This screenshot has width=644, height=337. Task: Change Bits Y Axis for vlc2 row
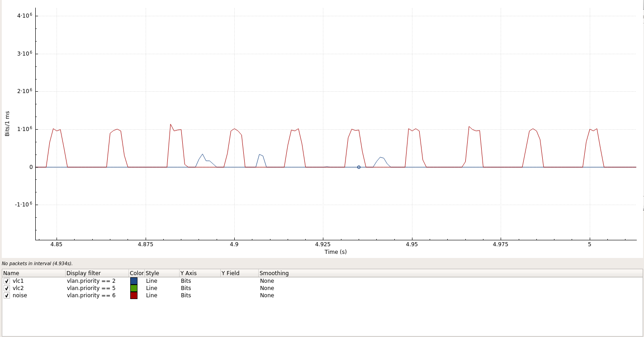coord(186,288)
